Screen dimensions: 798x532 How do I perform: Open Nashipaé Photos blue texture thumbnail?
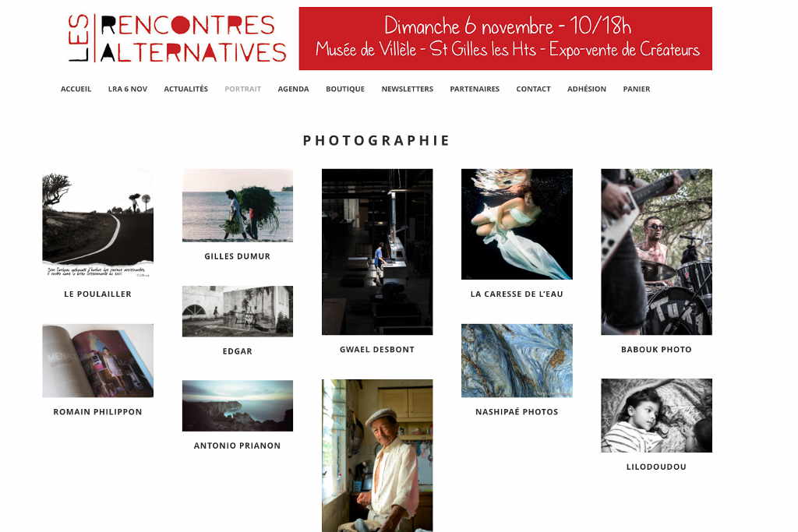coord(517,361)
